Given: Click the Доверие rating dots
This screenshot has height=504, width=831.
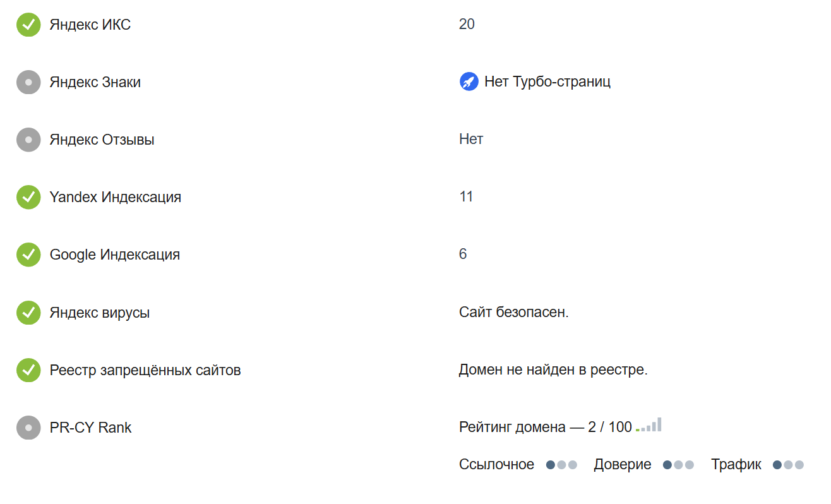Looking at the screenshot, I should [678, 465].
